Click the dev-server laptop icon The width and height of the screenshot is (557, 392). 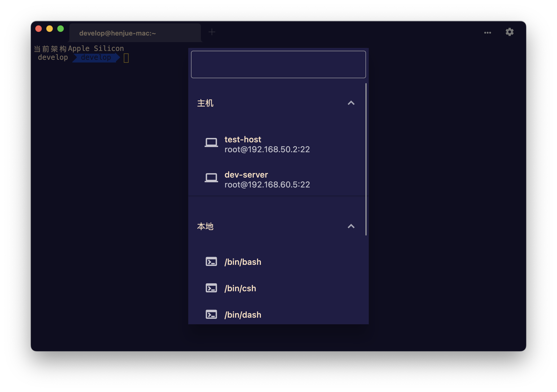tap(211, 178)
